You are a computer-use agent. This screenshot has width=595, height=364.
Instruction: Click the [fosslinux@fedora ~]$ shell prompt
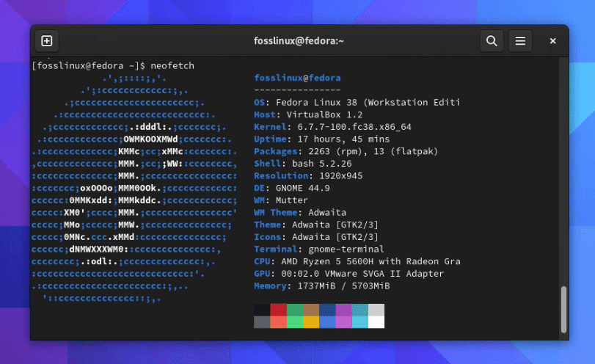89,65
